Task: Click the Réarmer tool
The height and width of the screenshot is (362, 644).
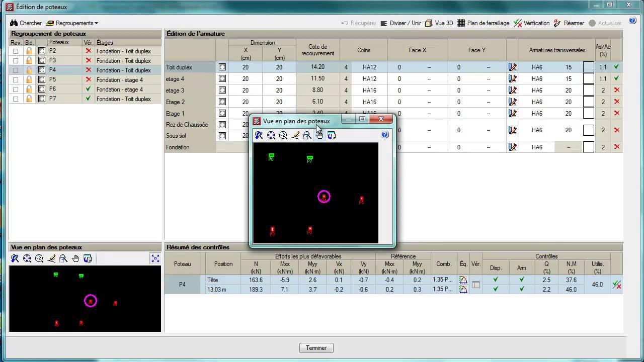Action: [569, 23]
